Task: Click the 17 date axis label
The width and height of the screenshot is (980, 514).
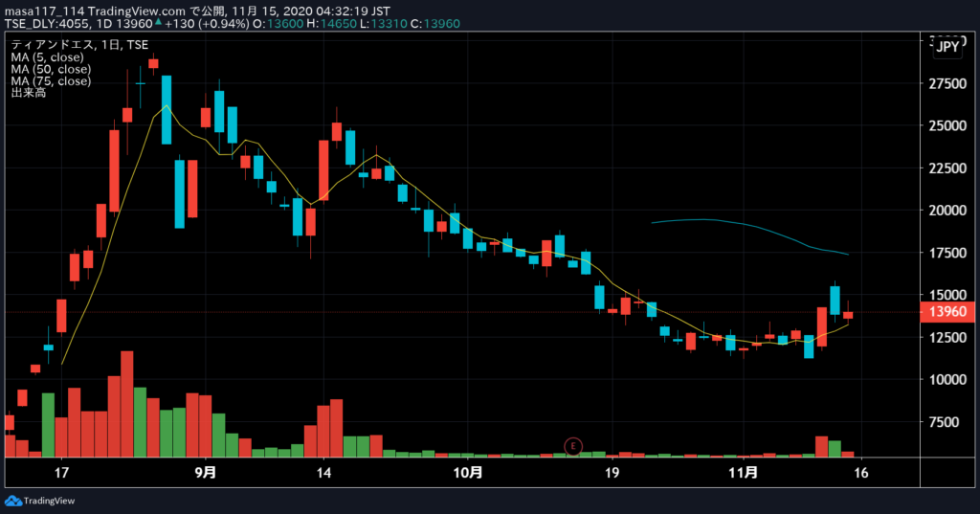Action: point(61,473)
